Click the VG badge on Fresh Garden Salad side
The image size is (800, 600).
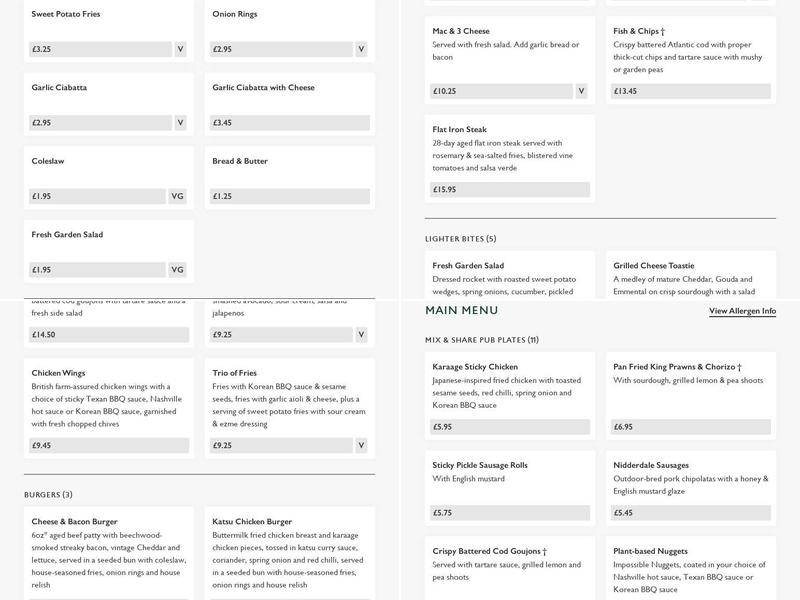point(177,270)
